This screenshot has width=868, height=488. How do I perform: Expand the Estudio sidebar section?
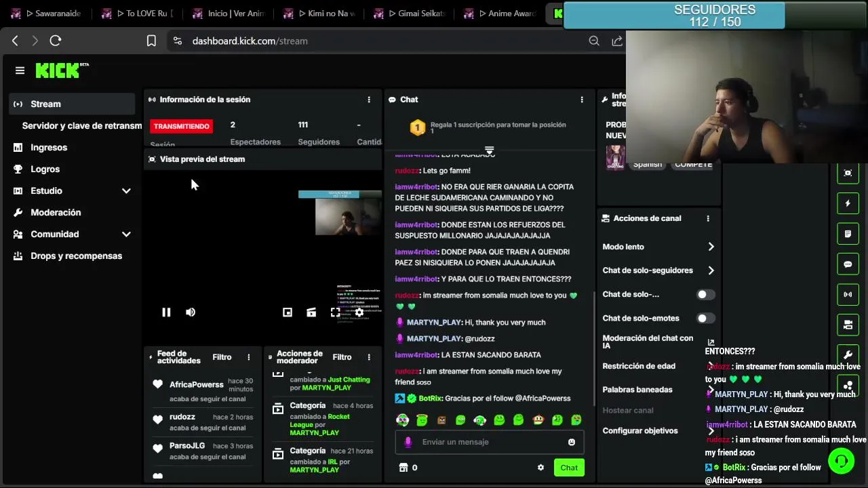[126, 191]
